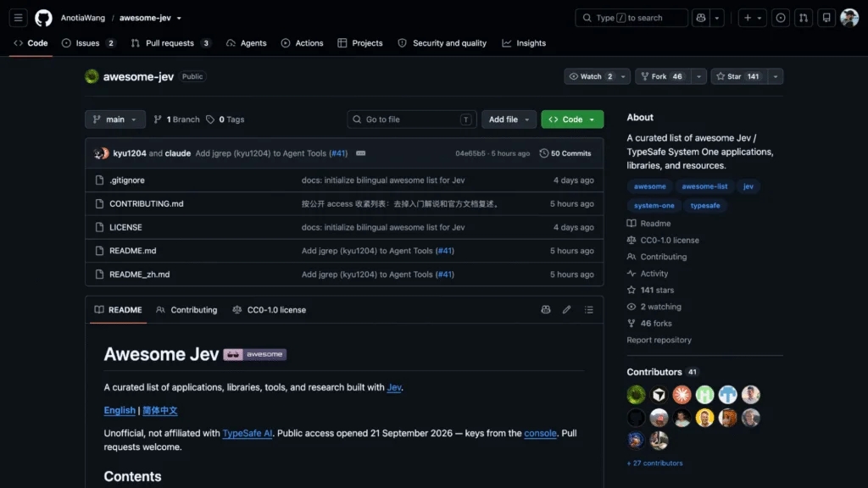View 0 Tags link
Viewport: 868px width, 488px height.
click(x=225, y=119)
